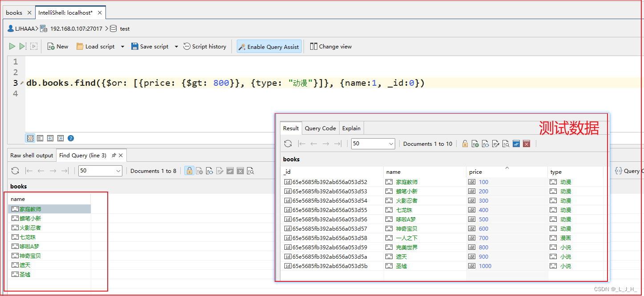Click the 192.168.0.107:27017 server breadcrumb
Screen dimensions: 644x296
pyautogui.click(x=71, y=28)
